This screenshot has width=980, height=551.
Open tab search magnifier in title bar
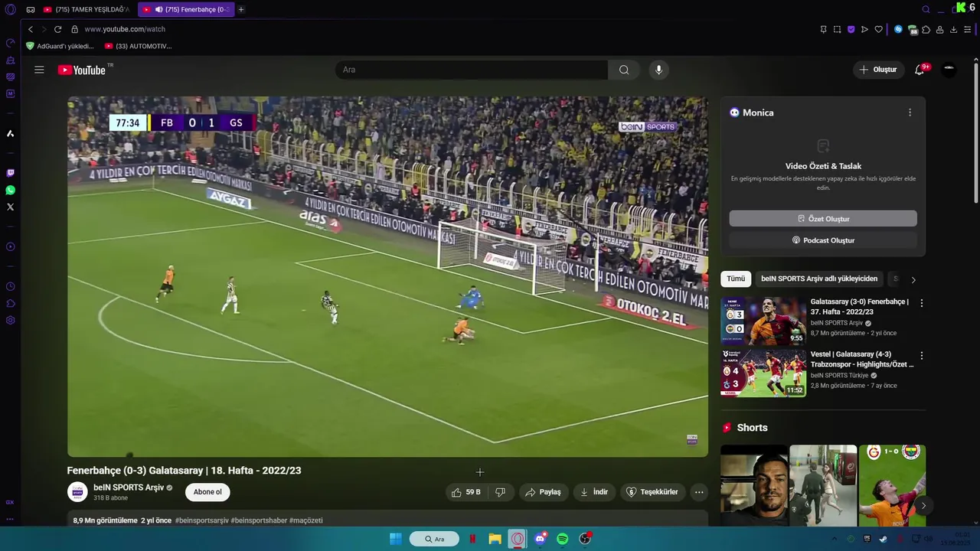coord(926,9)
